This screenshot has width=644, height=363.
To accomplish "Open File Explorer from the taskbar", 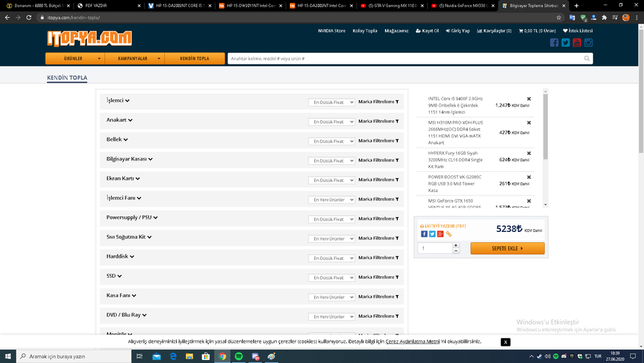I will 190,357.
